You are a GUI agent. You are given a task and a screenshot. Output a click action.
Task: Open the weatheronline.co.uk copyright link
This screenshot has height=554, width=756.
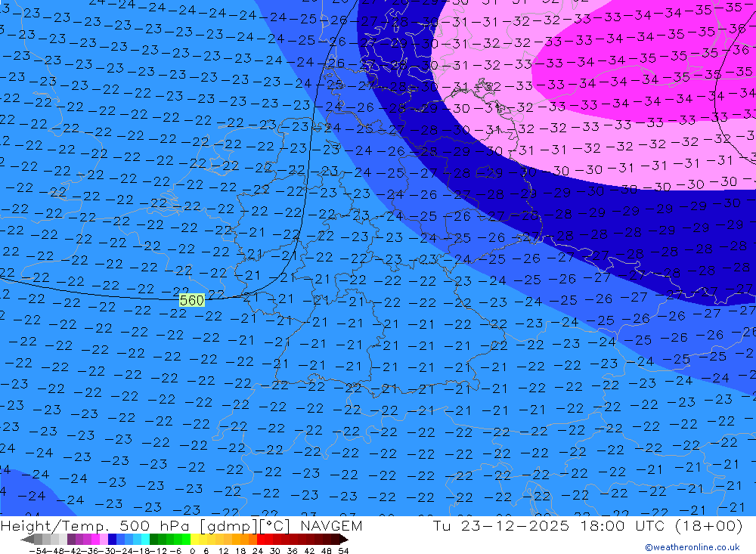[692, 546]
